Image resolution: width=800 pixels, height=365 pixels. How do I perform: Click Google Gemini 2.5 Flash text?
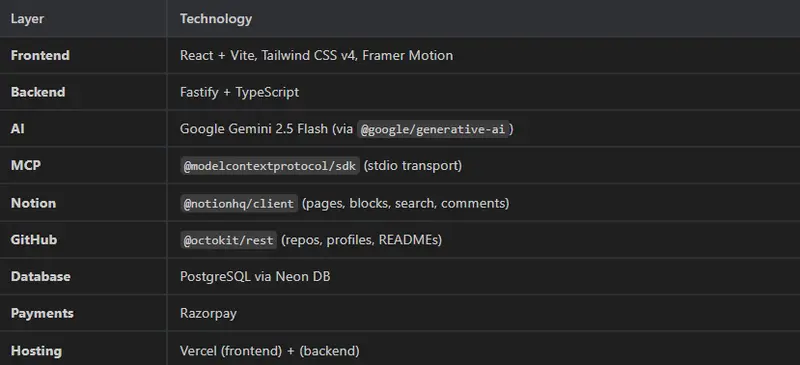tap(254, 129)
